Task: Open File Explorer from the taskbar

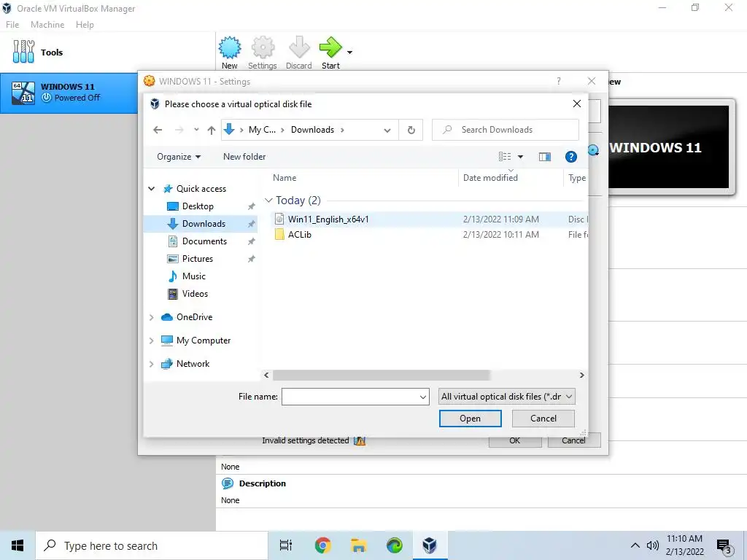Action: [x=359, y=545]
